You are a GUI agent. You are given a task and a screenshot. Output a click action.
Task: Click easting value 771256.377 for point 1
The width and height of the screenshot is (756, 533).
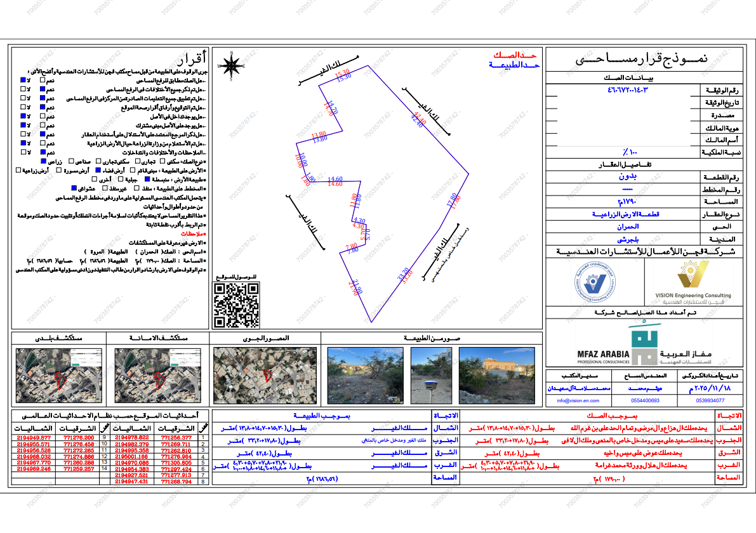point(176,438)
